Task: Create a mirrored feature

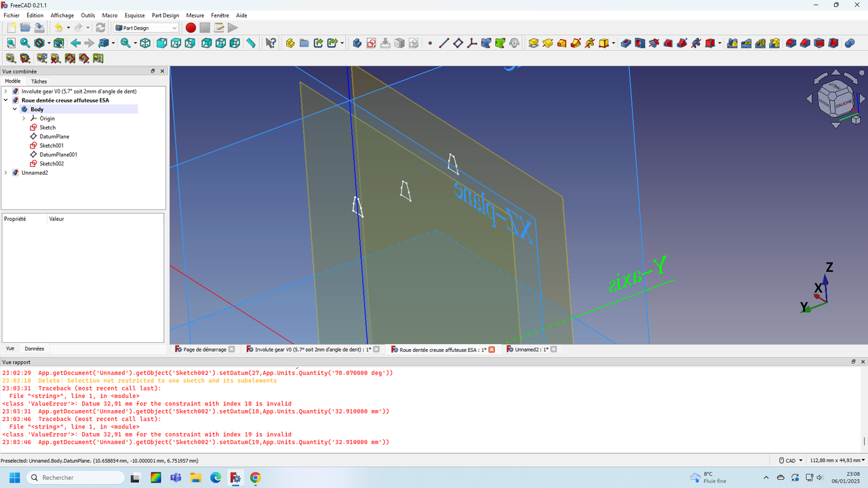Action: [732, 43]
